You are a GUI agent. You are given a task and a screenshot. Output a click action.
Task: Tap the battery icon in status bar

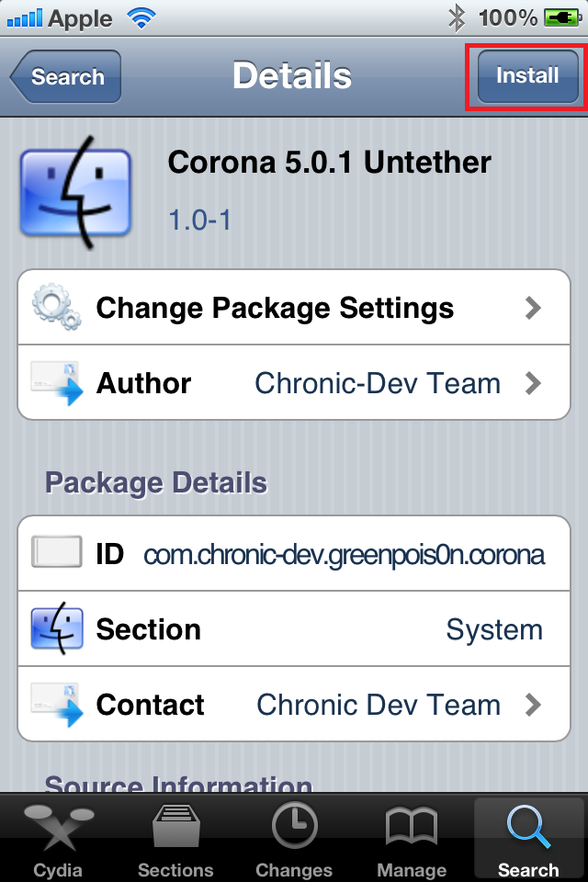pos(563,17)
